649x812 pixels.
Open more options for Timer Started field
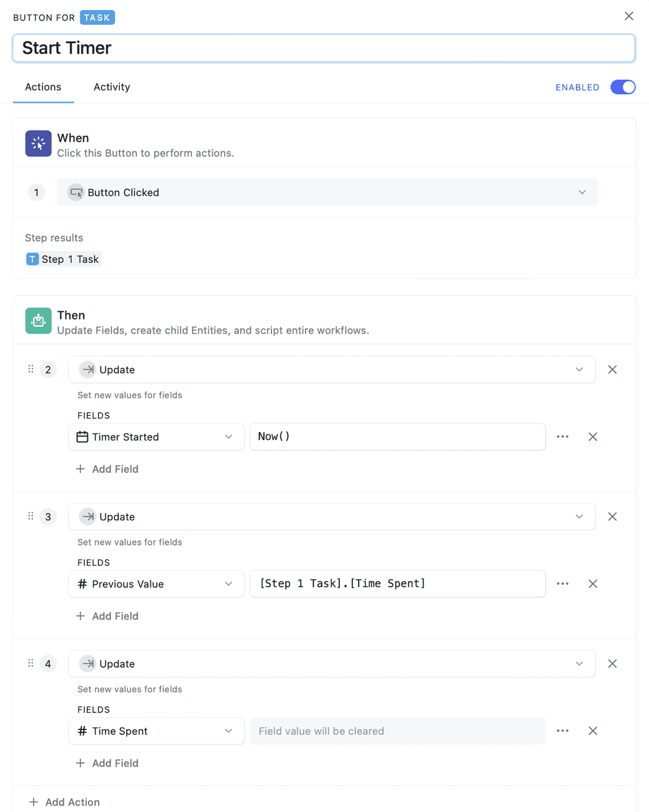pos(563,437)
